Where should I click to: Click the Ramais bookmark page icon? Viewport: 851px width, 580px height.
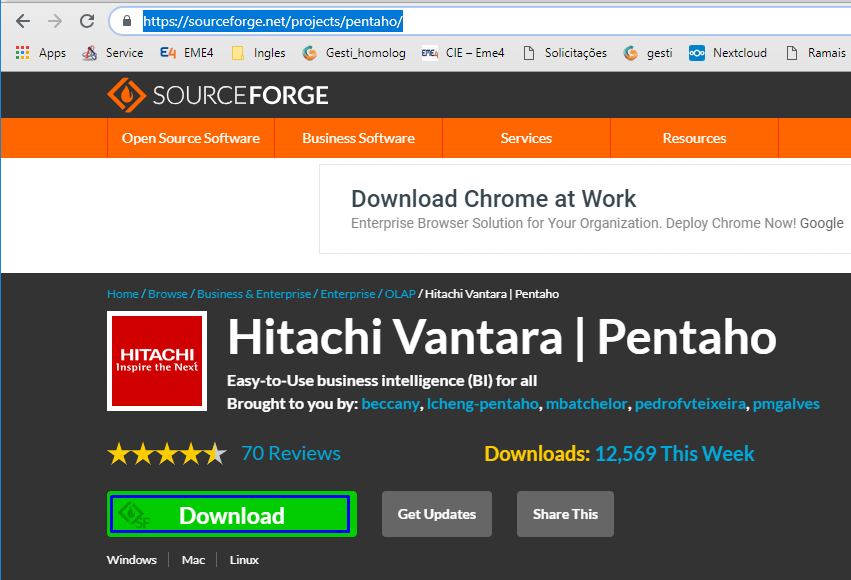[792, 53]
